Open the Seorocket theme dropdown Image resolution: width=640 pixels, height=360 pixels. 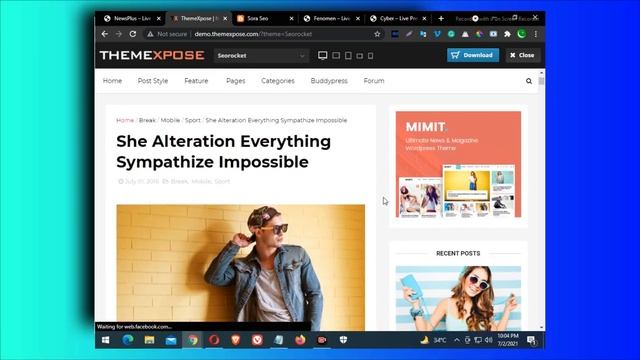coord(261,56)
